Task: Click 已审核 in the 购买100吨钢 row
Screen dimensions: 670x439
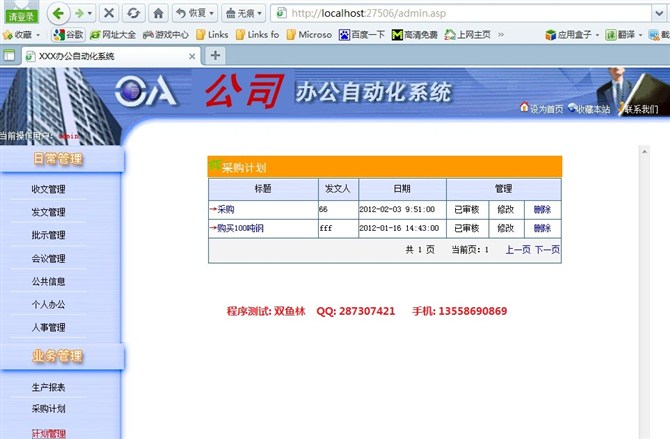Action: (x=467, y=228)
